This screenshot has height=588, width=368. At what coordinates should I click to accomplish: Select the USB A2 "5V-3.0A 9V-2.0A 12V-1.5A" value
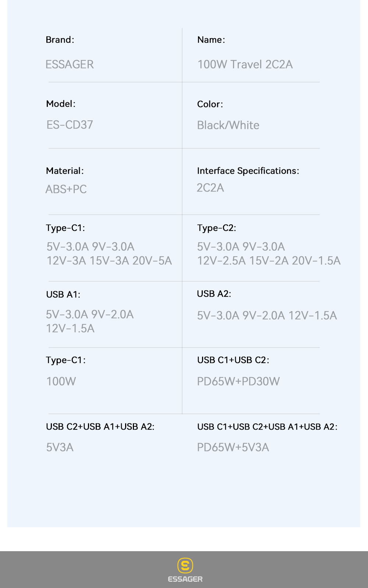[267, 316]
